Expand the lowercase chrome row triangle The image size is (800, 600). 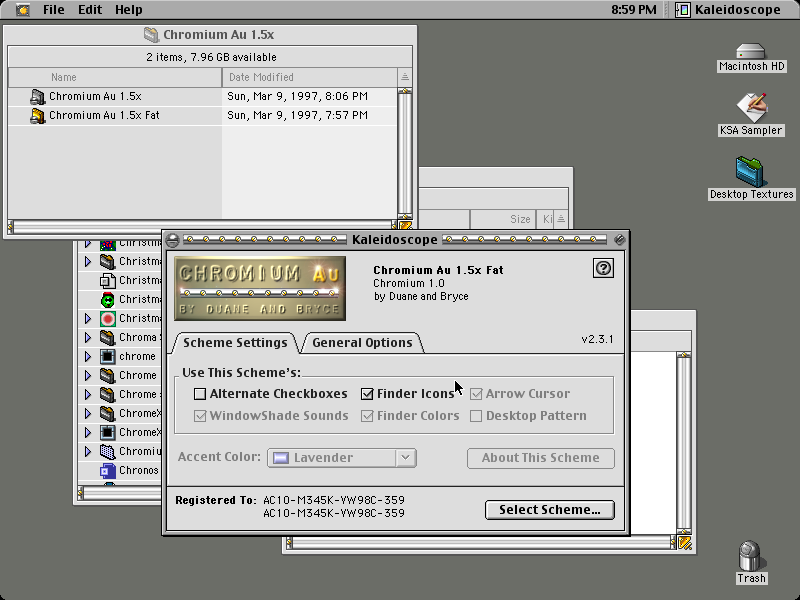pos(88,356)
